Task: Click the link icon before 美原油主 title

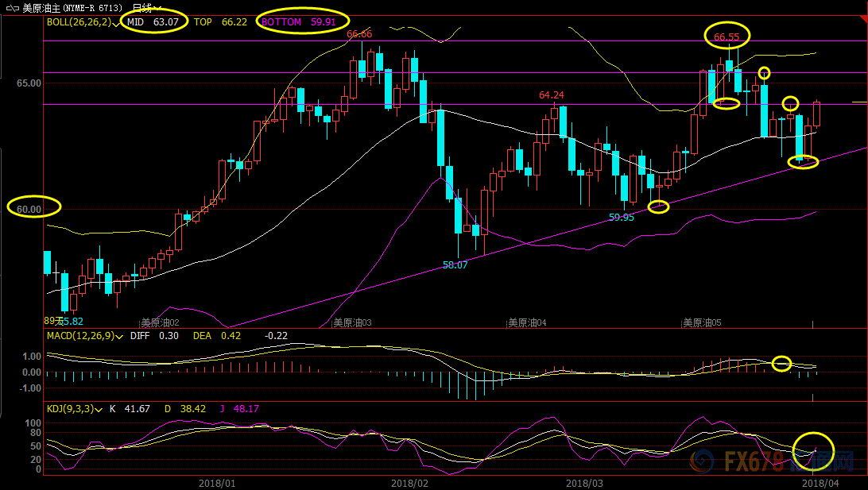Action: [11, 8]
